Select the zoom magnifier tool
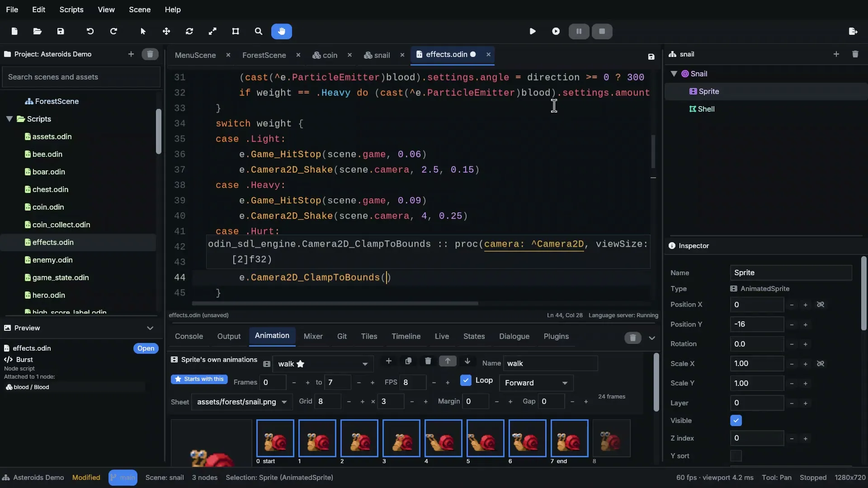The width and height of the screenshot is (868, 488). [259, 31]
